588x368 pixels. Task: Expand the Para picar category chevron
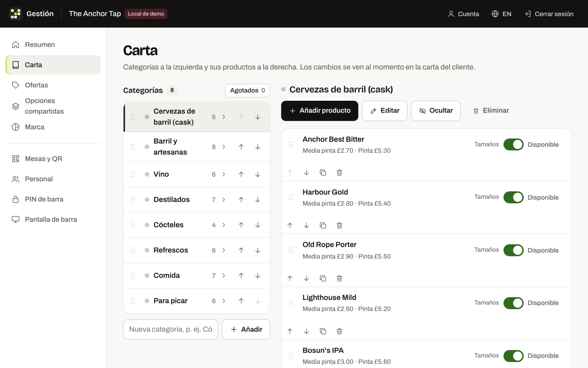224,301
